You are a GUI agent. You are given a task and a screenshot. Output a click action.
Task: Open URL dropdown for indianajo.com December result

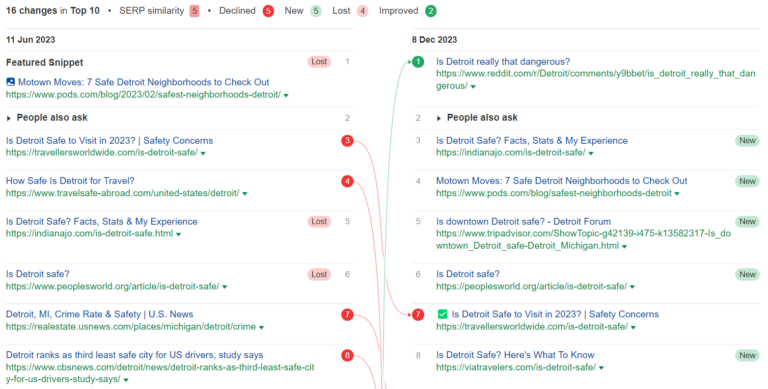pos(591,153)
